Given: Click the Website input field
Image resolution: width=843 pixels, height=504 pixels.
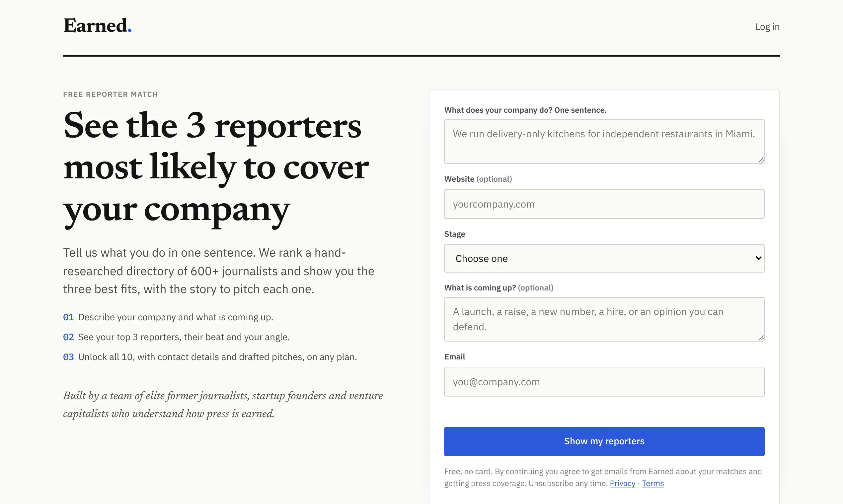Looking at the screenshot, I should (x=604, y=204).
